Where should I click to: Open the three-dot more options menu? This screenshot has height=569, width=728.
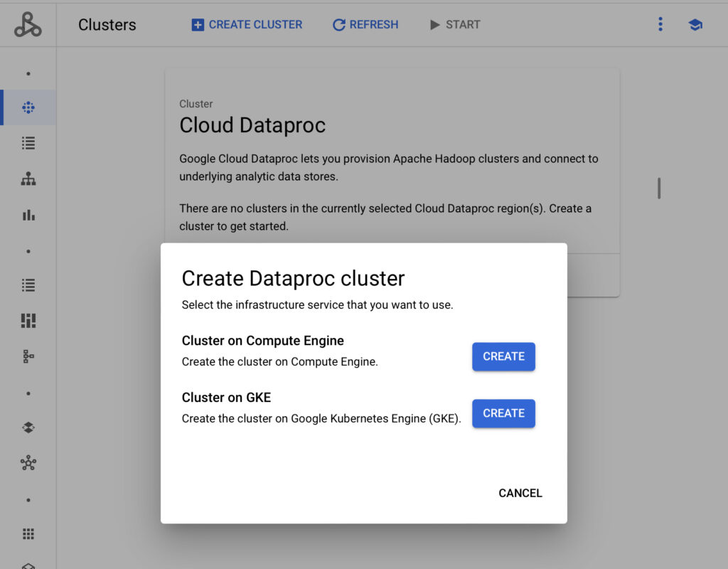[660, 24]
